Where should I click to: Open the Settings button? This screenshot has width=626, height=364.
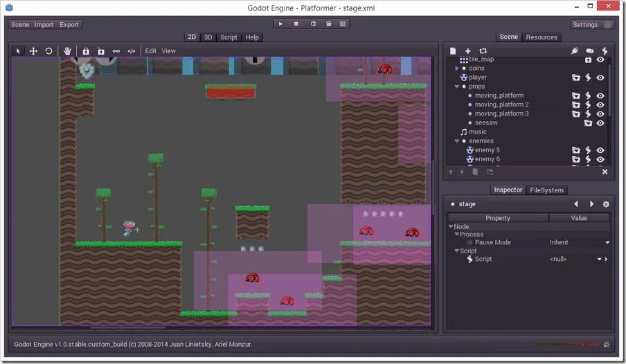point(592,24)
